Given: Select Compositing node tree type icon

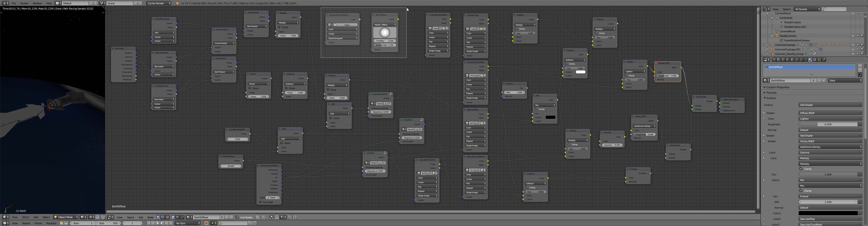Looking at the screenshot, I should coord(163,217).
